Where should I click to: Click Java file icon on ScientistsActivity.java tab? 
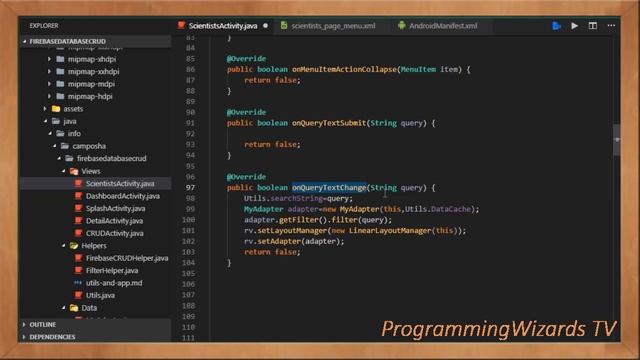[182, 25]
